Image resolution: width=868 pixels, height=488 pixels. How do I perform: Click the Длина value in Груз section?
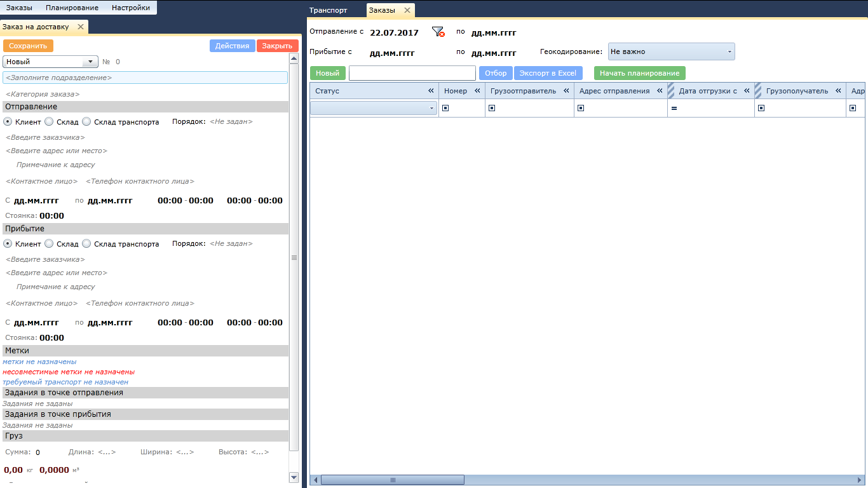(107, 452)
